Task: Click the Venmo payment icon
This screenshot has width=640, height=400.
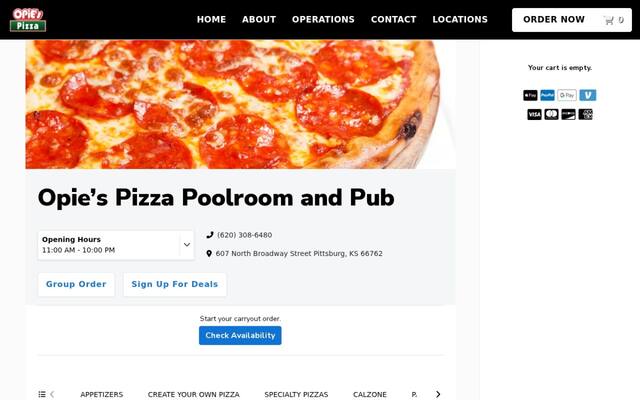Action: click(588, 96)
